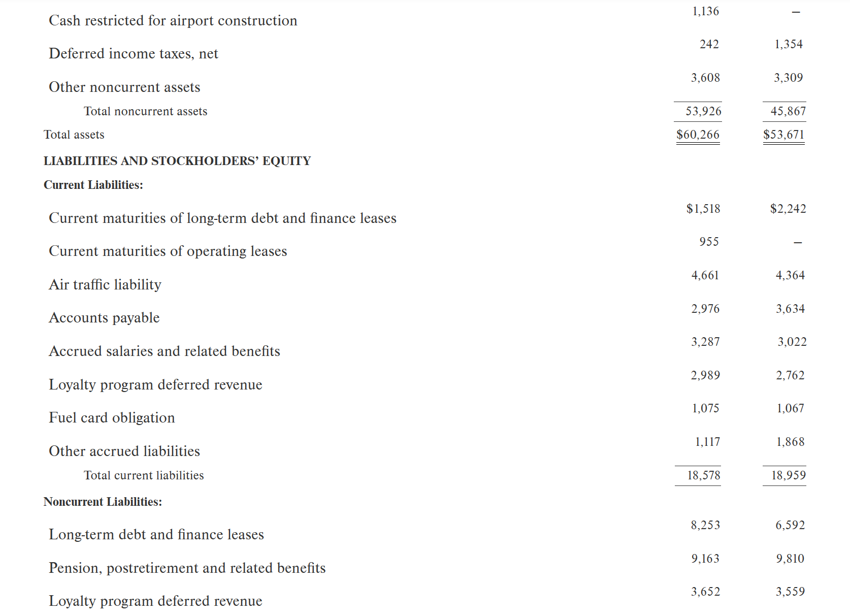Select the 'Accounts payable' row label

pyautogui.click(x=104, y=318)
